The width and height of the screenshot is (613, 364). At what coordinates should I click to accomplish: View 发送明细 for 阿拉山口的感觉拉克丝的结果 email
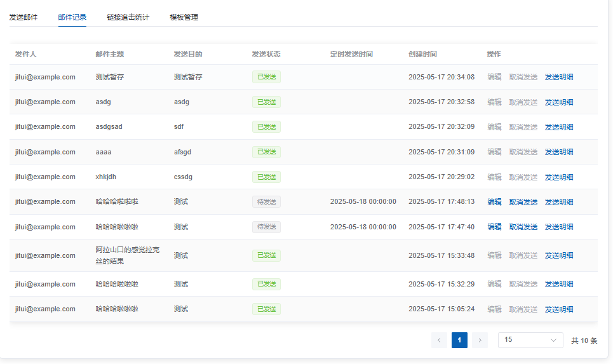pyautogui.click(x=559, y=255)
